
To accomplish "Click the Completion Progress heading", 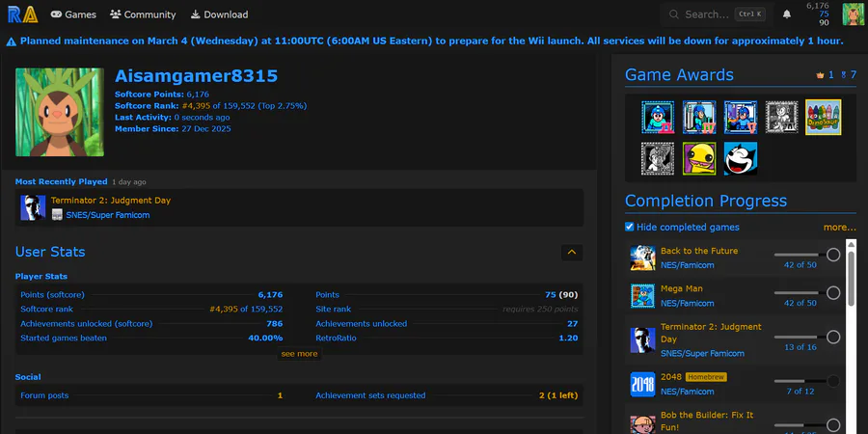I will [x=706, y=201].
